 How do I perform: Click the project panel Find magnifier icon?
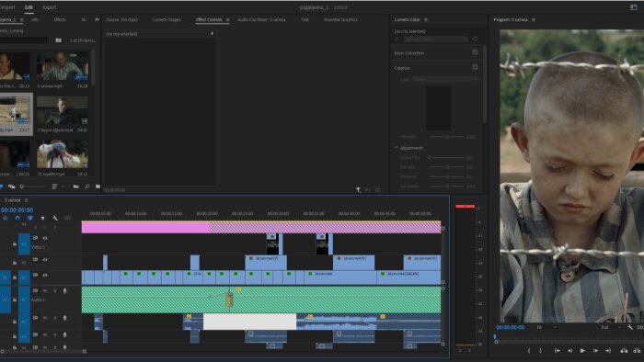[x=87, y=187]
